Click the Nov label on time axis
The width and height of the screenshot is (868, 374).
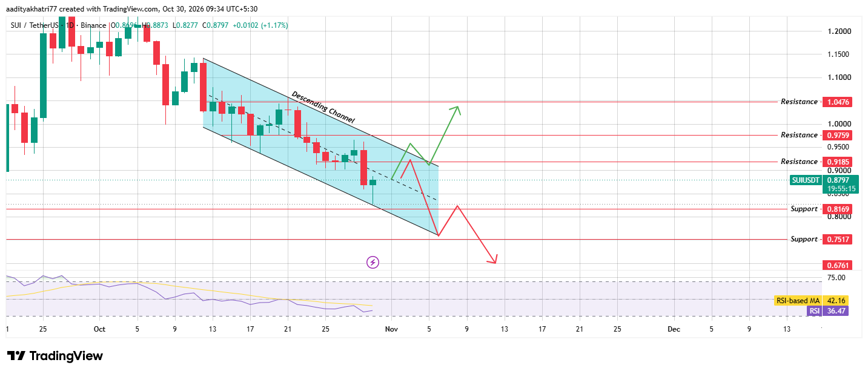pos(391,329)
